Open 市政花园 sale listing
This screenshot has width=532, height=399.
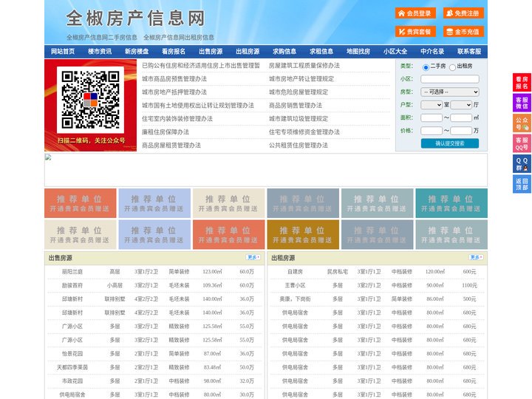pos(72,381)
